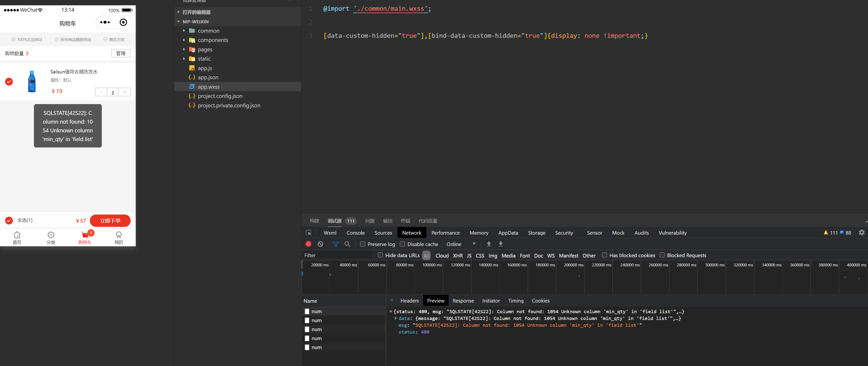
Task: Check Has blocked cookies
Action: [605, 255]
